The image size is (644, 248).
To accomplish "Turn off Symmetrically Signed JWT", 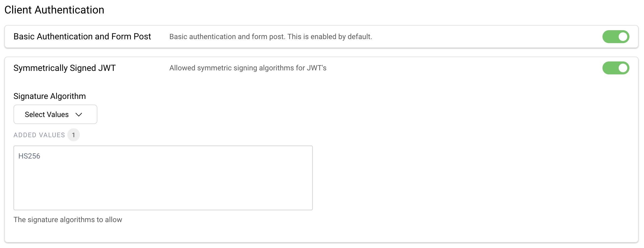I will pos(616,68).
